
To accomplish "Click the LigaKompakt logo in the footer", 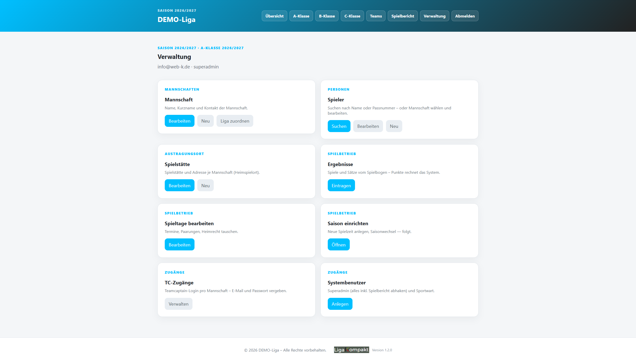I will coord(351,350).
